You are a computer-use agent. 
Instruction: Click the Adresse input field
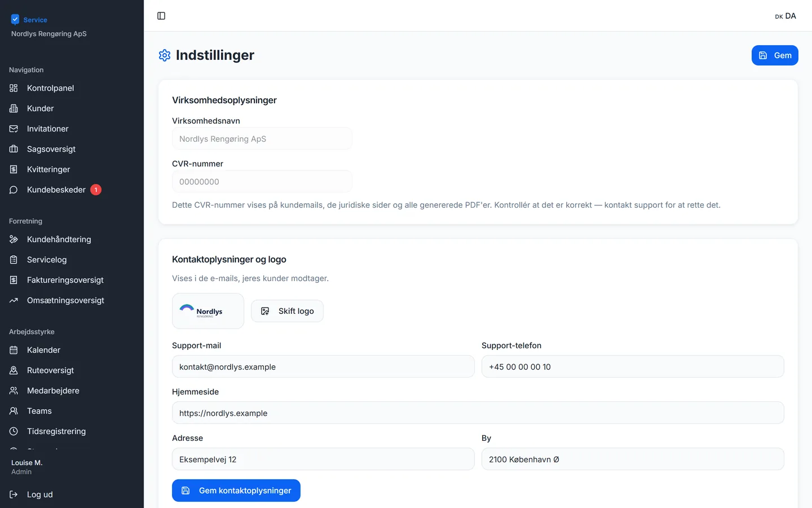pos(323,459)
